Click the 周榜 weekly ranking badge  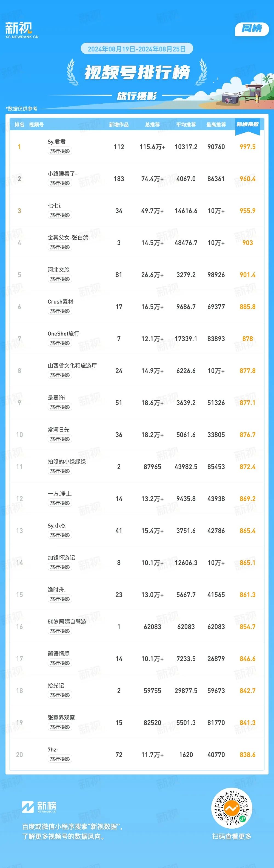click(x=252, y=29)
